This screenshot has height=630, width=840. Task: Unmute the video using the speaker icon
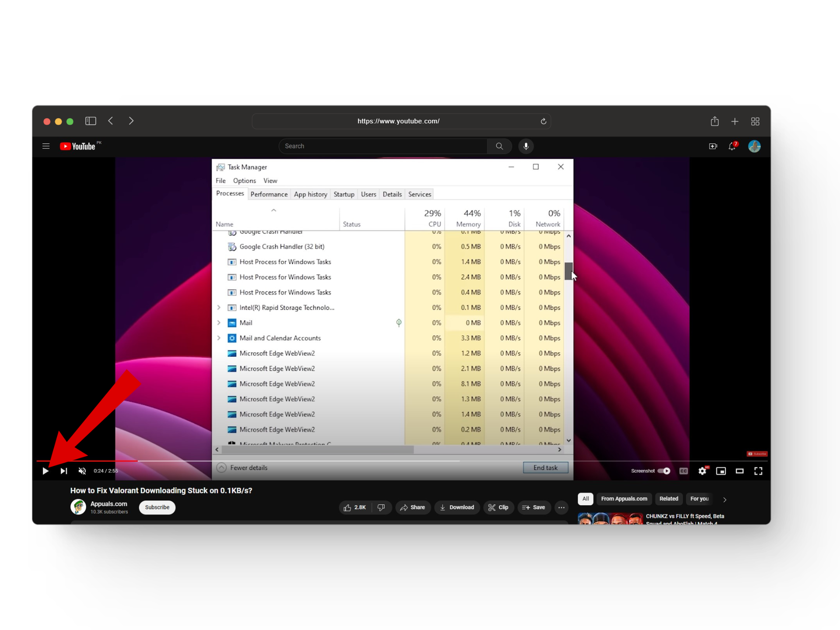click(x=82, y=471)
